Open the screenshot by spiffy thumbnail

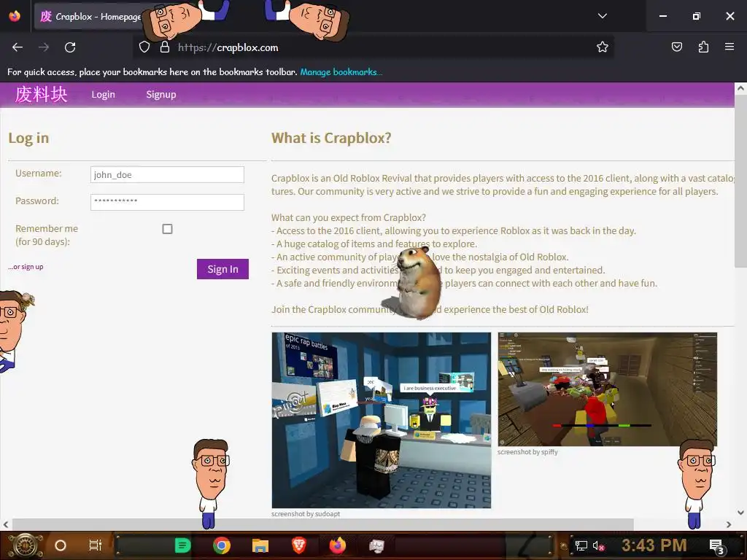[x=608, y=389]
